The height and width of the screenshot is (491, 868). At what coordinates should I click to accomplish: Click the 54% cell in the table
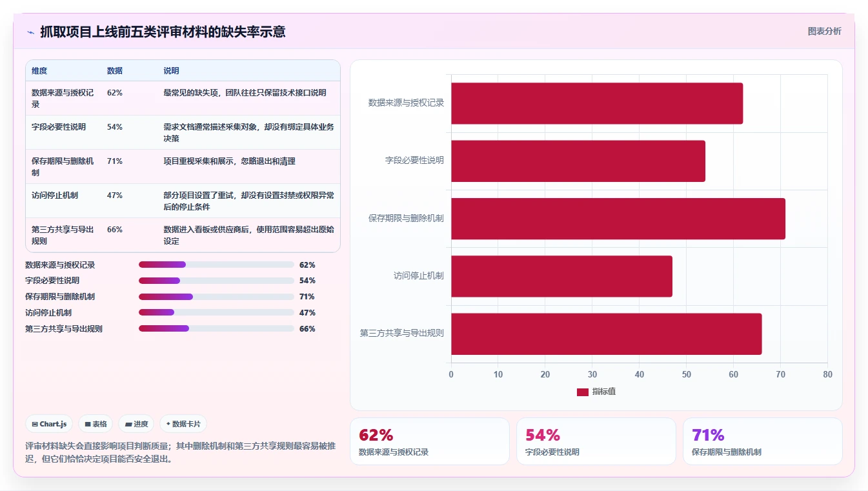coord(115,127)
